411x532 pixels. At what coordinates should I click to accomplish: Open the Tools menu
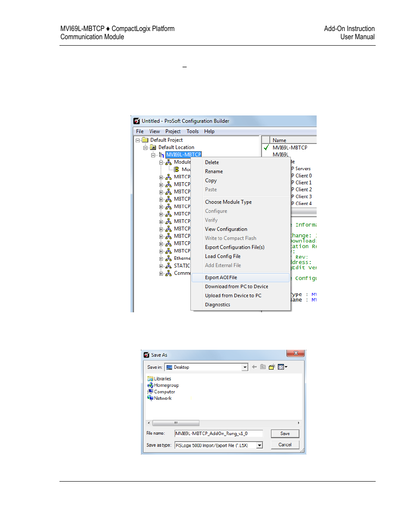[193, 131]
